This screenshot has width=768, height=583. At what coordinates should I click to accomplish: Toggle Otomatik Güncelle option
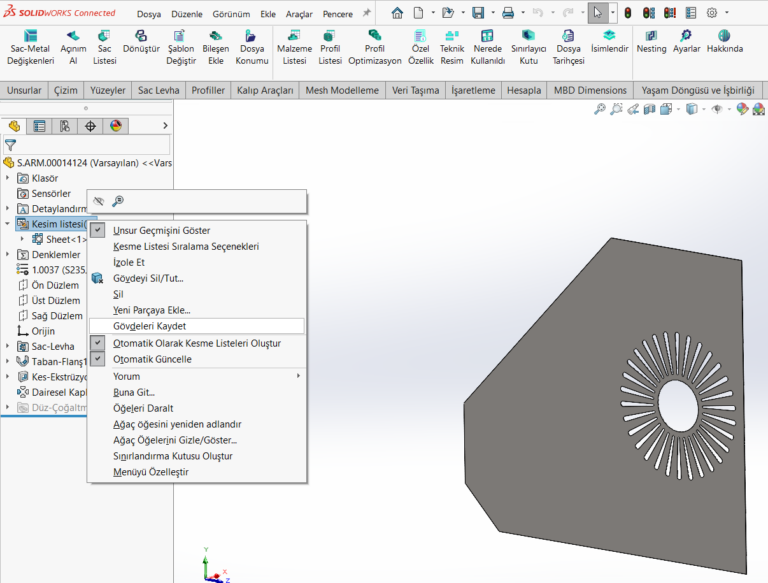pos(152,359)
